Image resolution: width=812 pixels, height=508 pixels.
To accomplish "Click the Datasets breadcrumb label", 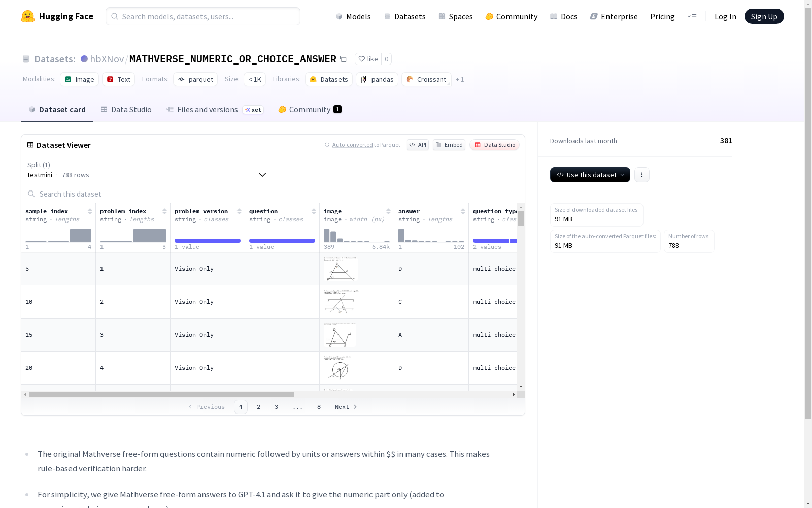I will click(55, 59).
